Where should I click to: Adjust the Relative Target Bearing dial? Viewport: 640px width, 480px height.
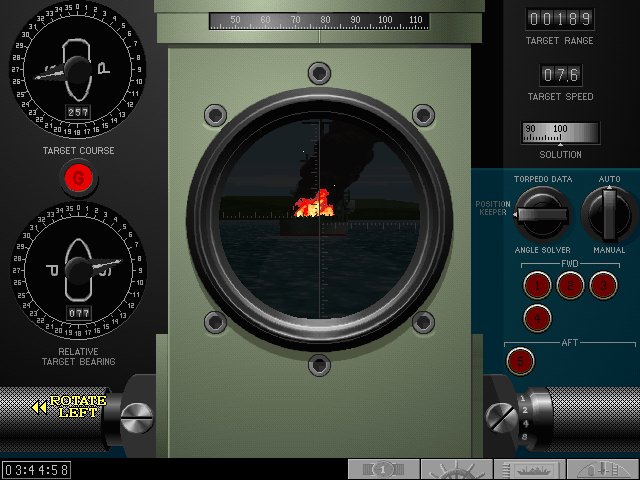tap(78, 271)
